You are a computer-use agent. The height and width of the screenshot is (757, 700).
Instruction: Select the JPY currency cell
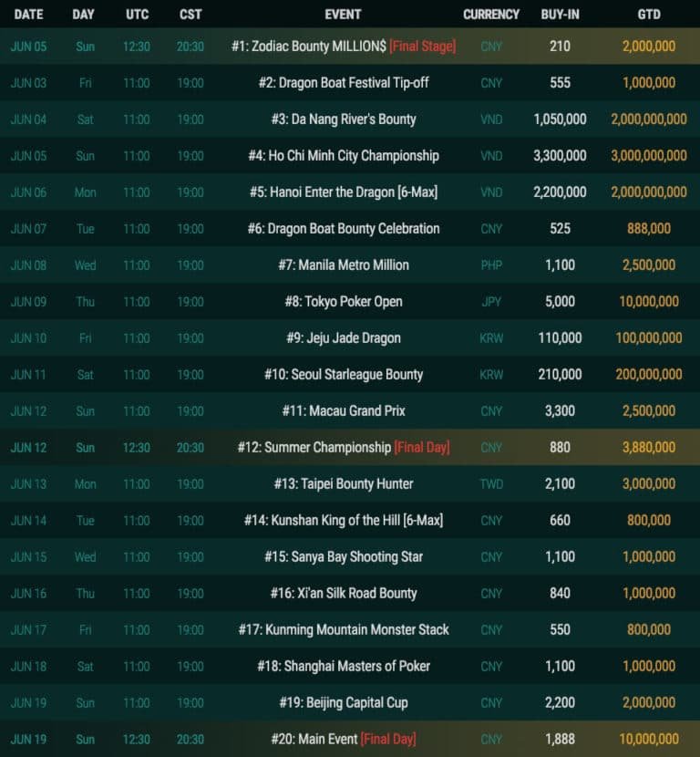[x=491, y=301]
